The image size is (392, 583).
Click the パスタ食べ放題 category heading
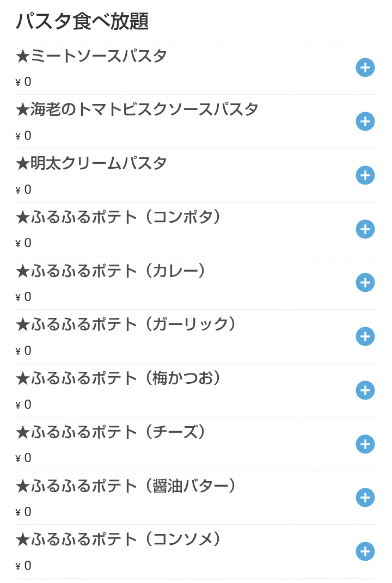[82, 21]
